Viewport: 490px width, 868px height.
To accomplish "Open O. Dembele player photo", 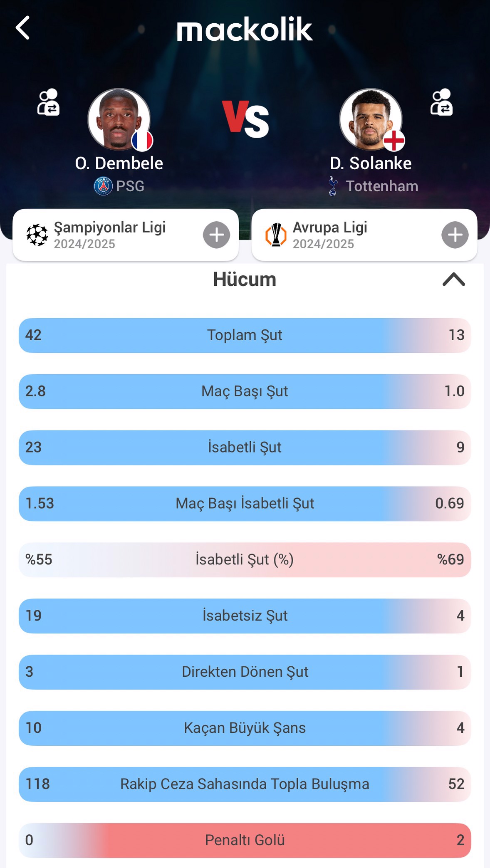I will point(119,119).
